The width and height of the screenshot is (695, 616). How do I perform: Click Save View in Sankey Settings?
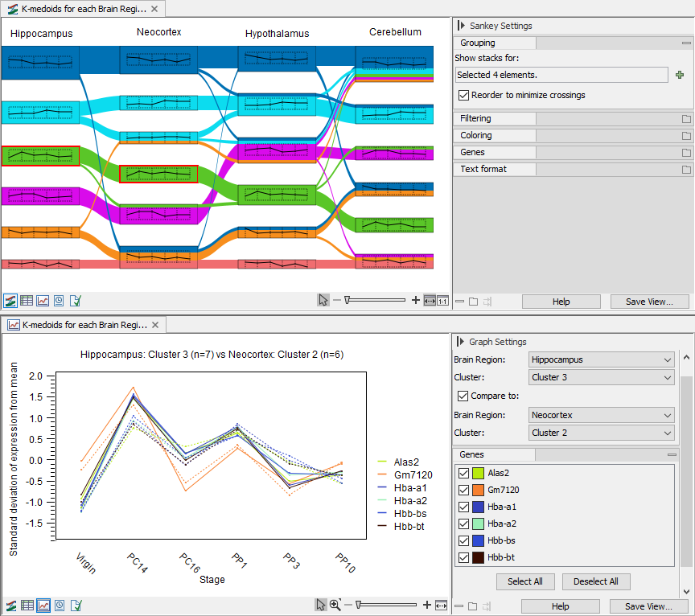pyautogui.click(x=648, y=302)
